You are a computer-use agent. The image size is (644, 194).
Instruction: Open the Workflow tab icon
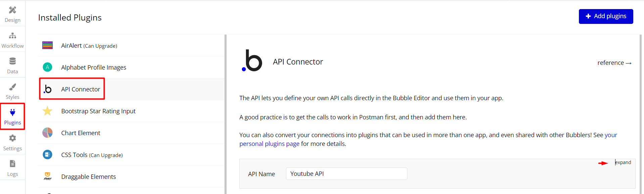12,36
